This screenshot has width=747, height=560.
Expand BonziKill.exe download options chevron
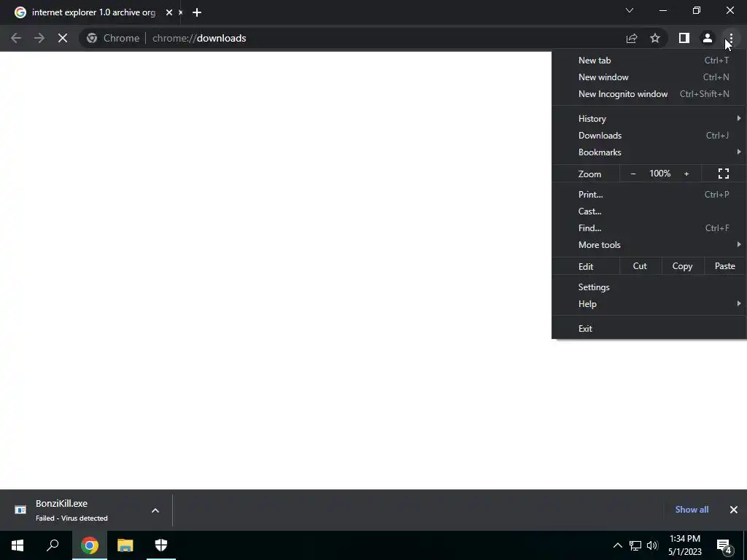point(155,510)
